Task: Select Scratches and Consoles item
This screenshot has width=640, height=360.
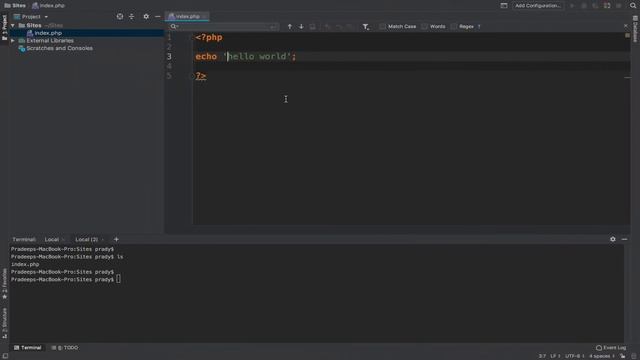Action: (x=59, y=48)
